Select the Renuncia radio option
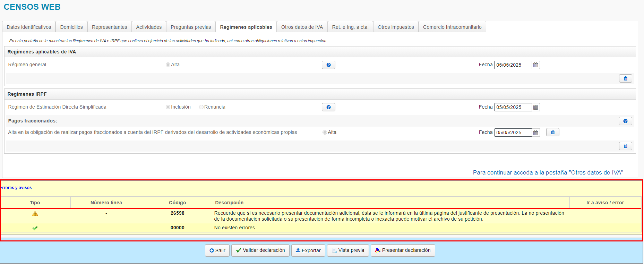 pyautogui.click(x=201, y=107)
